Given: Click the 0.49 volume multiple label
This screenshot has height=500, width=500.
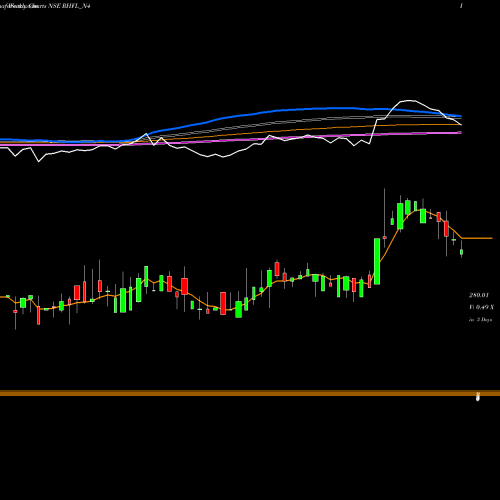Looking at the screenshot, I should pos(482,307).
